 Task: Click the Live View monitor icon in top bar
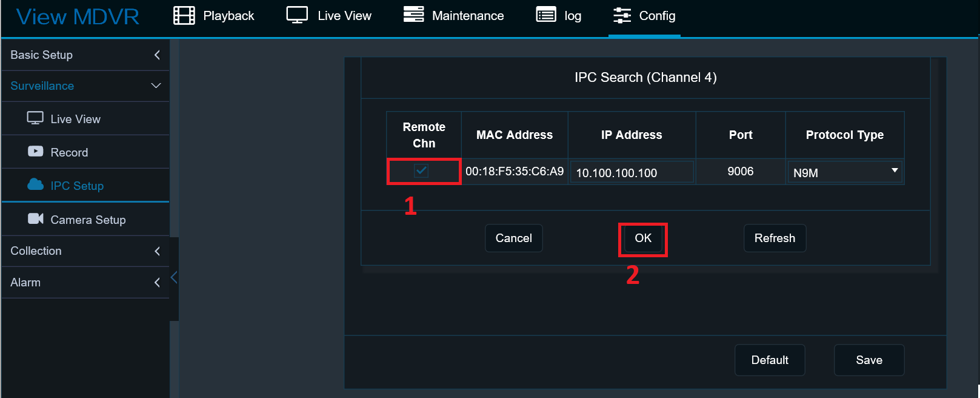pyautogui.click(x=297, y=15)
